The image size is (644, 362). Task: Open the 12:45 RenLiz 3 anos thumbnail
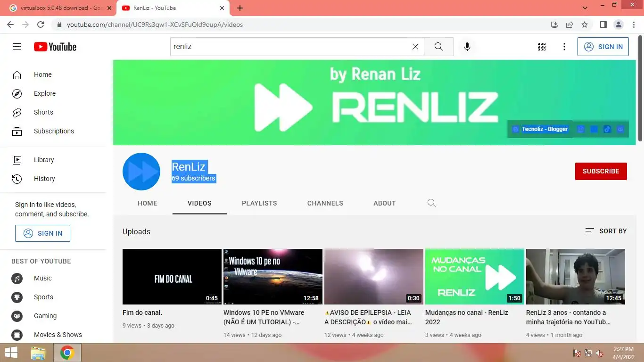point(576,277)
